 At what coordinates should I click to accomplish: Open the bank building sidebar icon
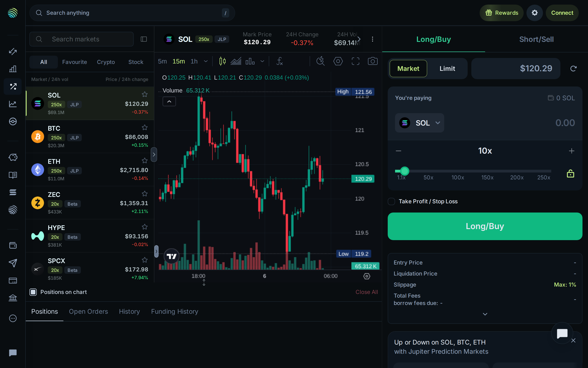pos(13,298)
